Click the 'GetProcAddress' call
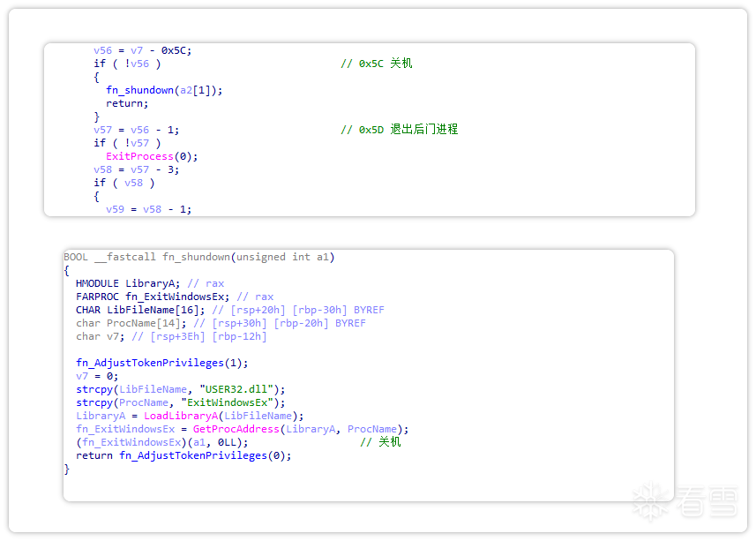This screenshot has height=541, width=756. tap(236, 429)
